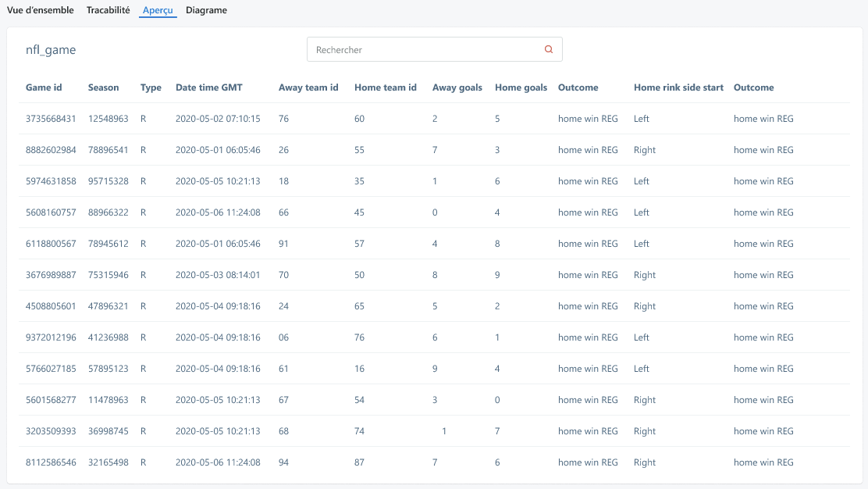Image resolution: width=868 pixels, height=489 pixels.
Task: Switch to the Tracabilité tab
Action: 108,10
